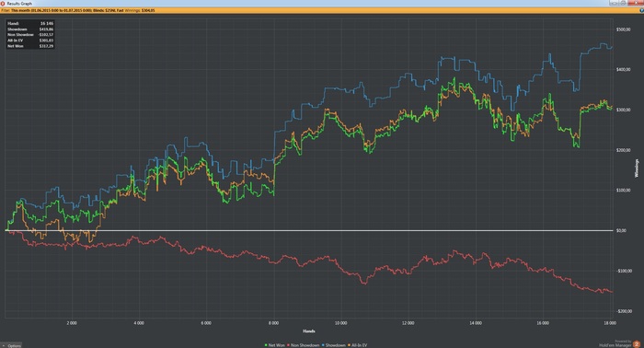Click the $0,00 y-axis label
This screenshot has height=348, width=644.
point(621,231)
